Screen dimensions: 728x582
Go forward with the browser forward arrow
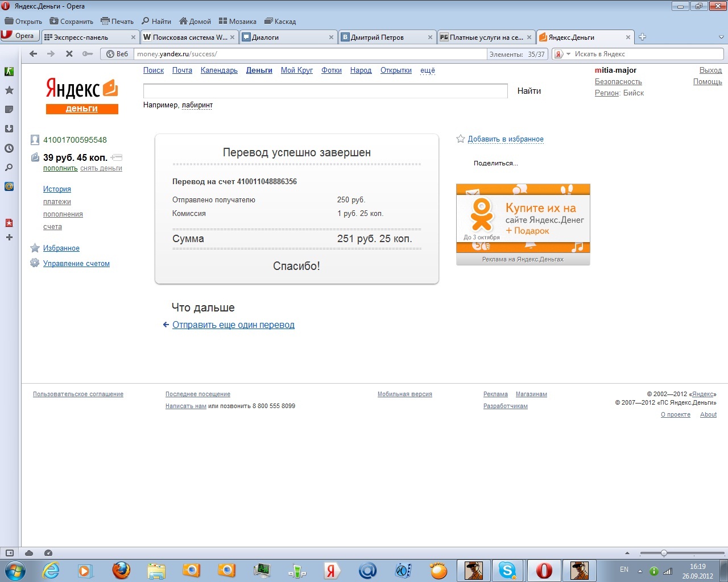click(51, 54)
